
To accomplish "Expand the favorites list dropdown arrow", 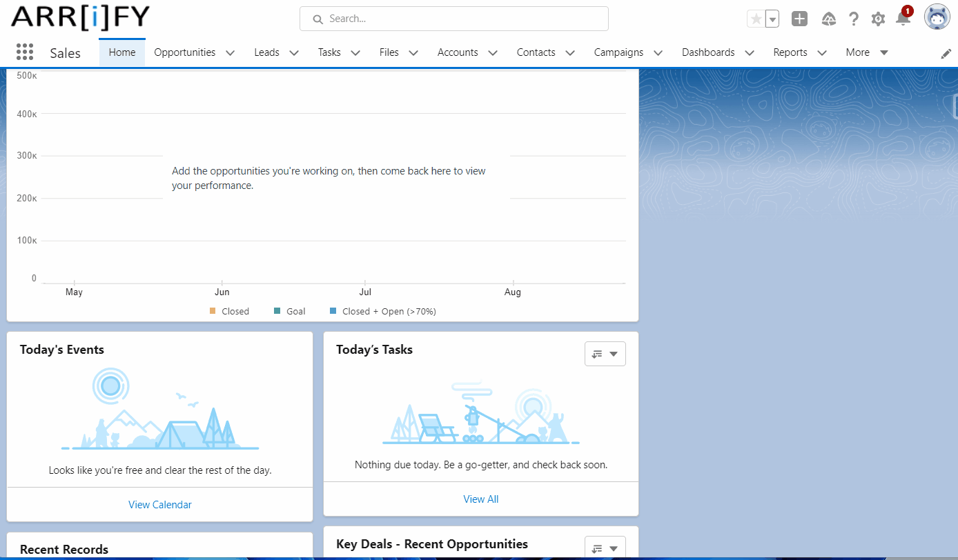I will (772, 19).
